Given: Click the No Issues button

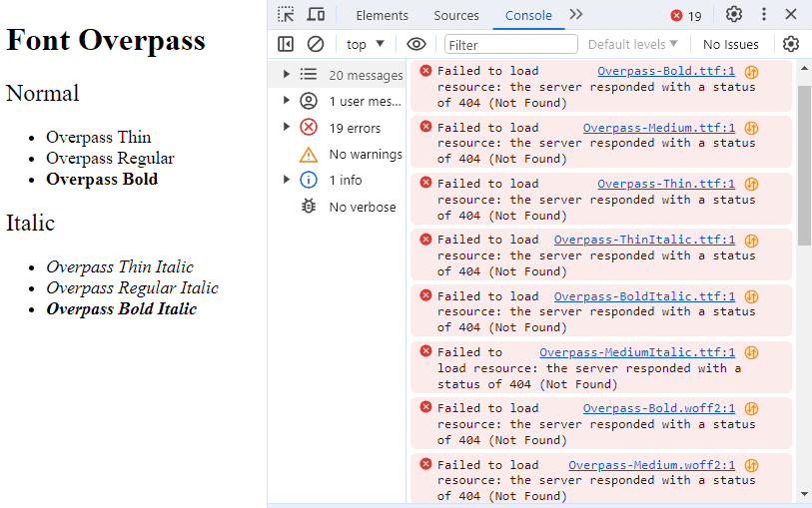Looking at the screenshot, I should click(731, 45).
